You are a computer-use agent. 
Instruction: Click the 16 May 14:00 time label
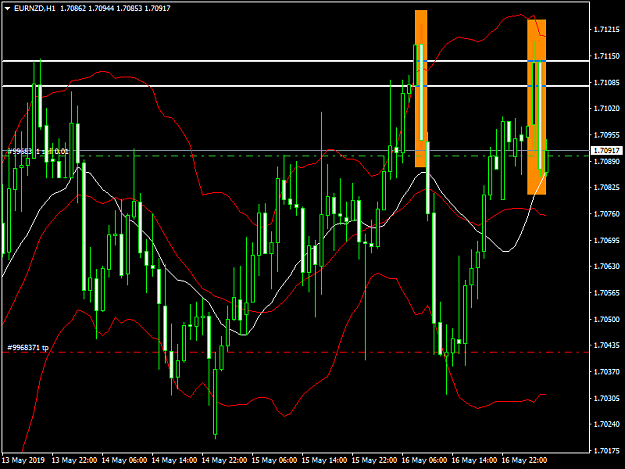[474, 460]
